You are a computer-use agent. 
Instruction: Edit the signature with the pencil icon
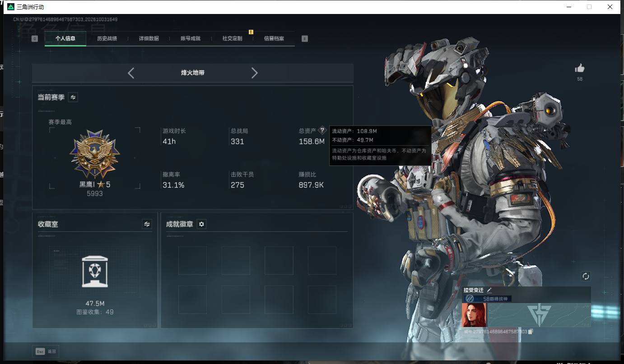489,290
